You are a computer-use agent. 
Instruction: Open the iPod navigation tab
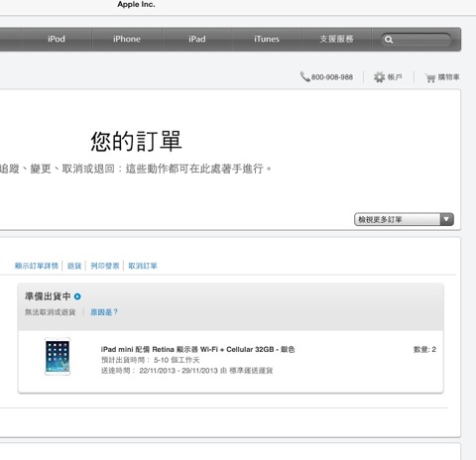tap(57, 39)
